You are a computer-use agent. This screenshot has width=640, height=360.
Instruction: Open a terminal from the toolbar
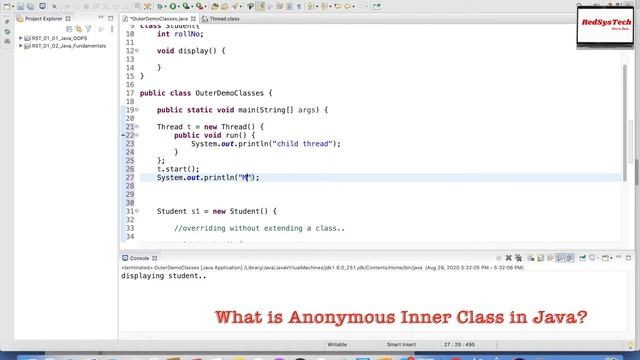click(x=43, y=6)
